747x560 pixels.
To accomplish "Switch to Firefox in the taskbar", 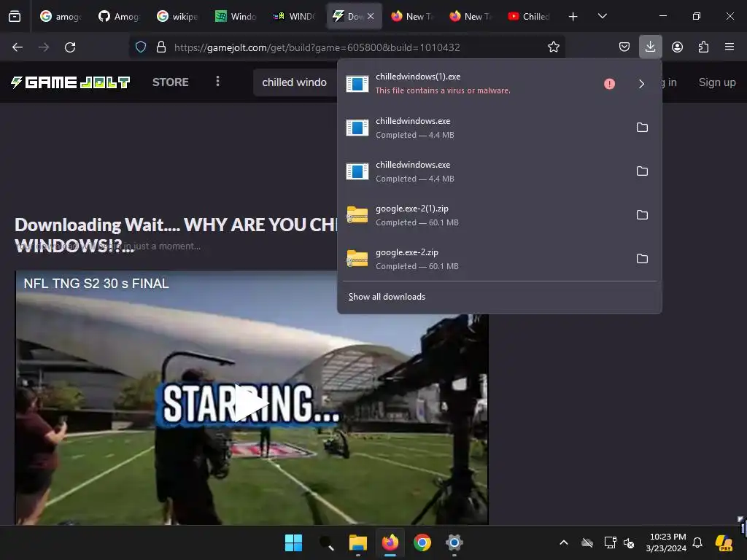I will coord(390,542).
